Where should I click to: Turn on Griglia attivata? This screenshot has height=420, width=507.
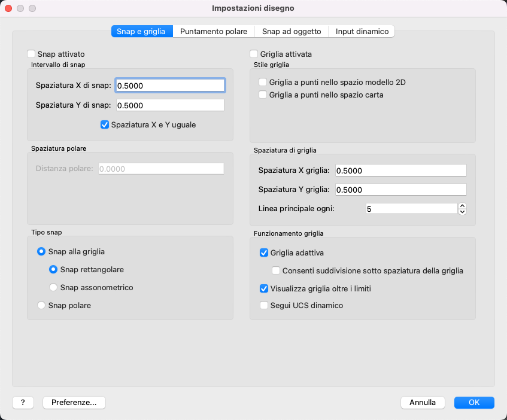tap(254, 54)
